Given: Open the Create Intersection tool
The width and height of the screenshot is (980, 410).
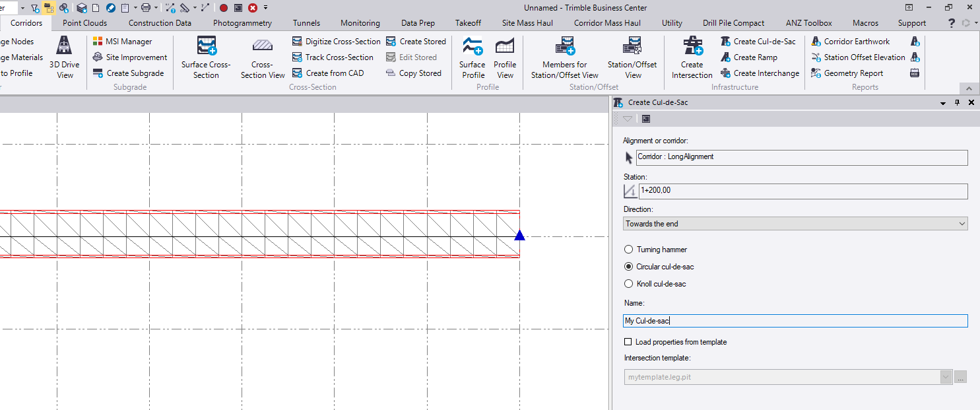Looking at the screenshot, I should [x=692, y=57].
